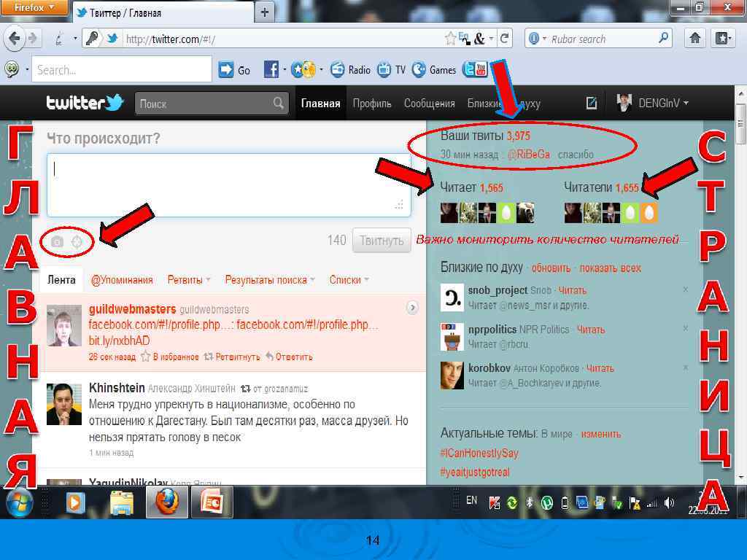Open the Firefox menu dropdown
The image size is (747, 560).
34,7
